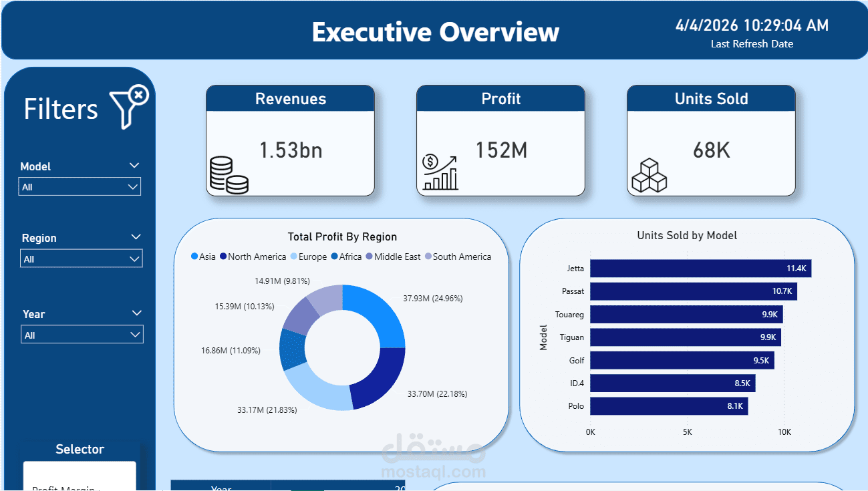Screen dimensions: 868x491
Task: Click the Total Profit By Region title
Action: [x=342, y=237]
